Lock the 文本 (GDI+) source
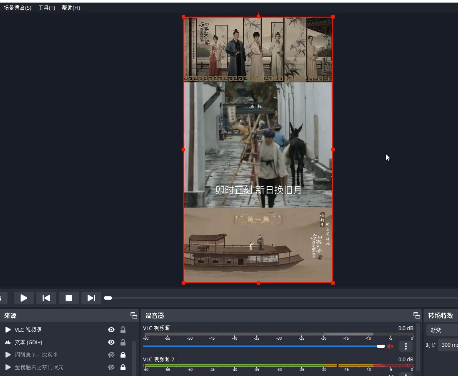This screenshot has width=458, height=376. (123, 342)
